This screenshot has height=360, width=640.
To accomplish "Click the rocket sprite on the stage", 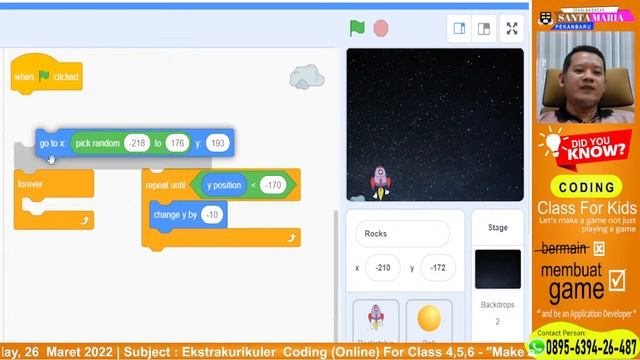I will pyautogui.click(x=380, y=182).
